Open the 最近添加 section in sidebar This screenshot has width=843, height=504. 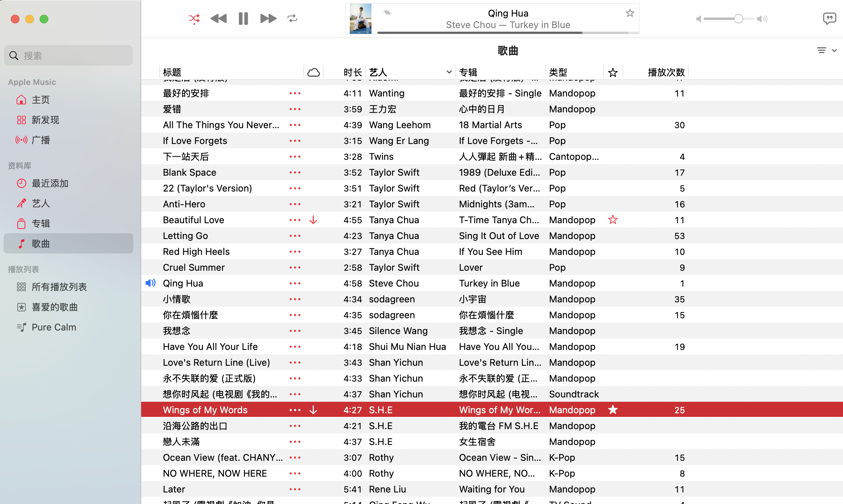(50, 183)
